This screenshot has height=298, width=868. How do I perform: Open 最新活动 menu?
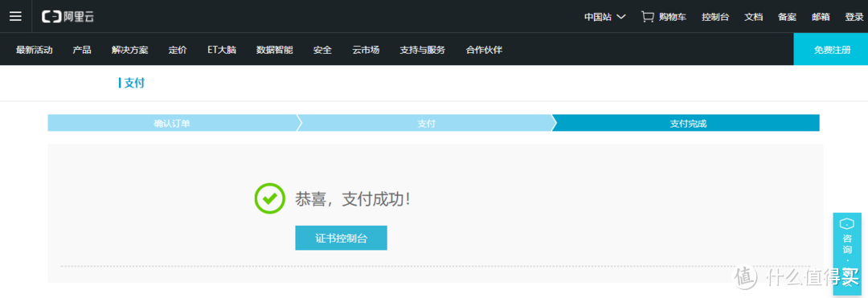tap(35, 50)
